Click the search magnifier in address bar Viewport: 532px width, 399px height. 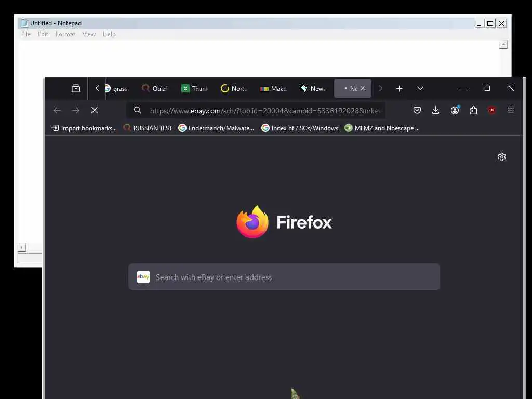(x=137, y=110)
